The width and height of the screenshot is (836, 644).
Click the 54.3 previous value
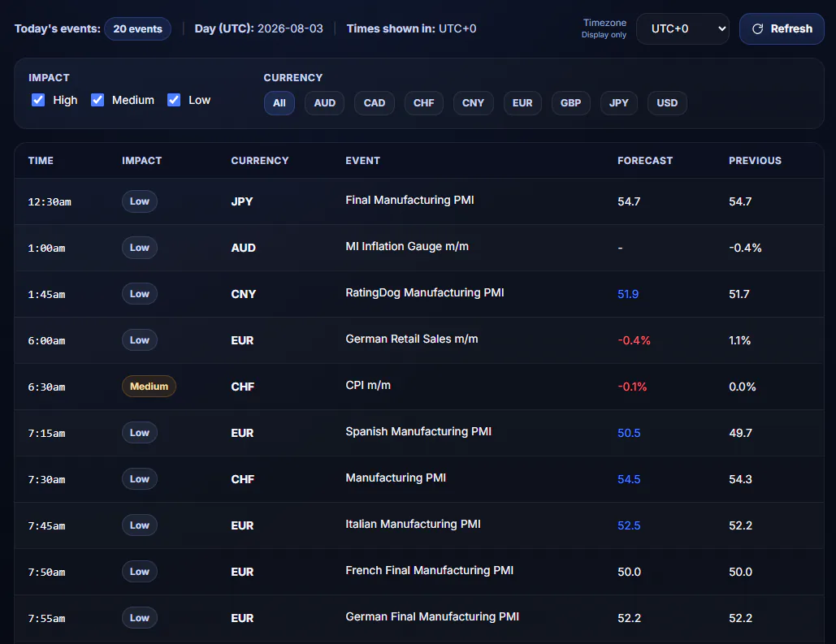(740, 480)
